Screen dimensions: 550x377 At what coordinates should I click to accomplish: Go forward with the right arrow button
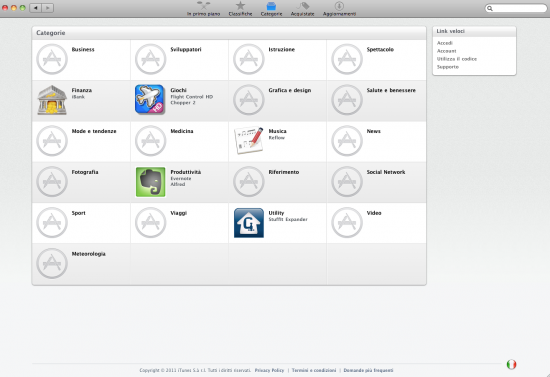[x=48, y=8]
